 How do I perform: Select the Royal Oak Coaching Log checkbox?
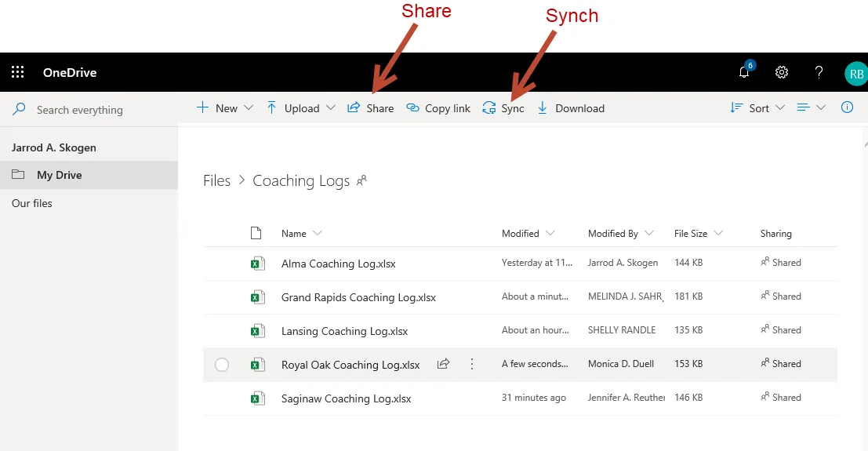(x=222, y=365)
